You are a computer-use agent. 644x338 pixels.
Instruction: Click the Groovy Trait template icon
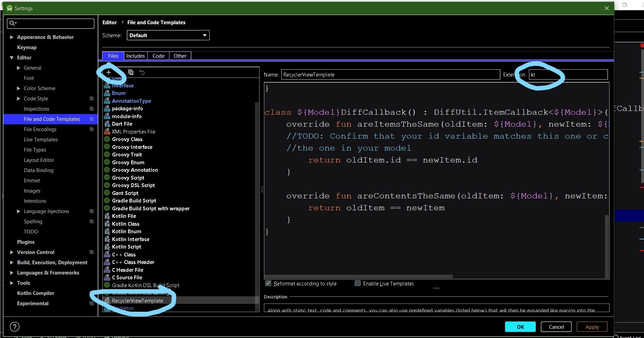coord(107,155)
